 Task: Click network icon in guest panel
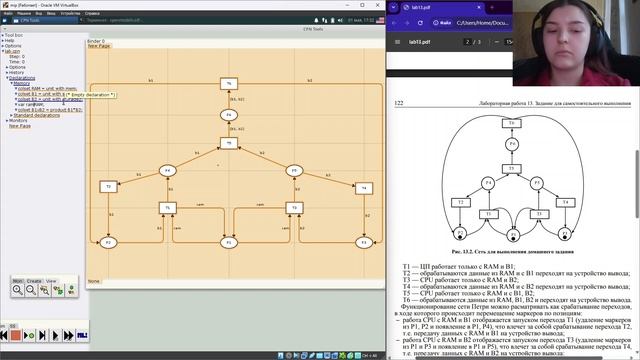pos(324,20)
